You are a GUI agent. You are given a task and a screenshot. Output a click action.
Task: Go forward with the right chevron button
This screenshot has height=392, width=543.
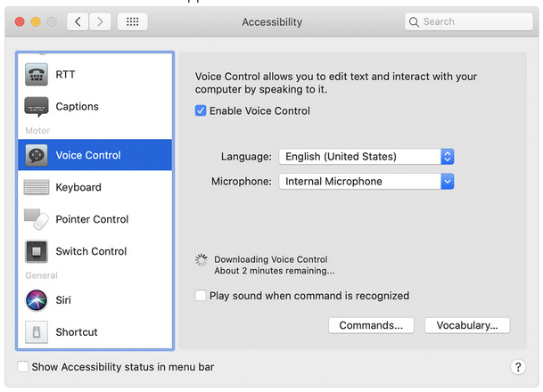pyautogui.click(x=100, y=21)
